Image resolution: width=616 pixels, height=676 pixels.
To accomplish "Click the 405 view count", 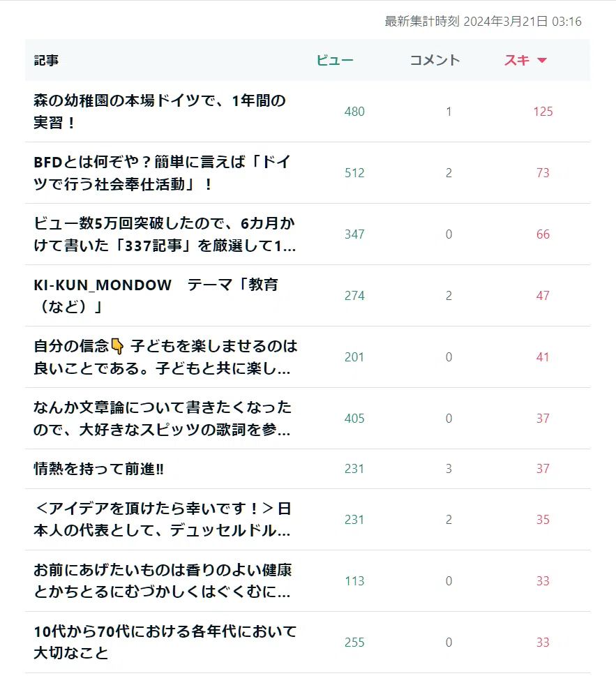I will [x=354, y=419].
